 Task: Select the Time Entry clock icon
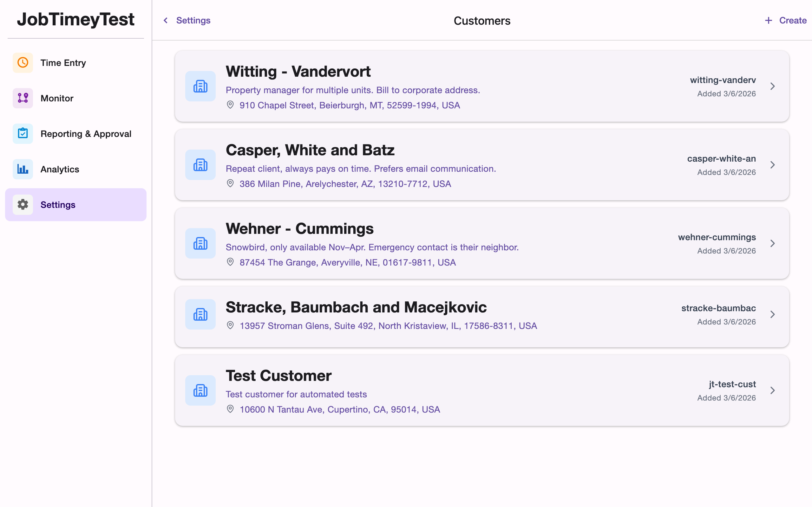coord(23,63)
